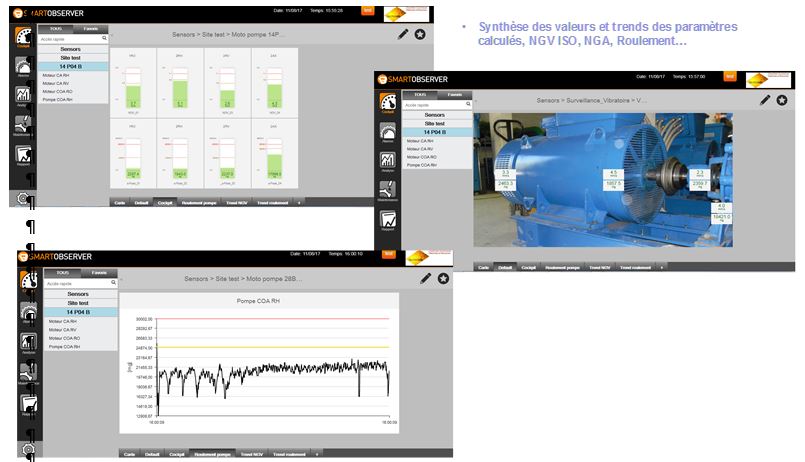Image resolution: width=805 pixels, height=462 pixels.
Task: Switch to Trend roulement tab in trend chart window
Action: (x=290, y=454)
